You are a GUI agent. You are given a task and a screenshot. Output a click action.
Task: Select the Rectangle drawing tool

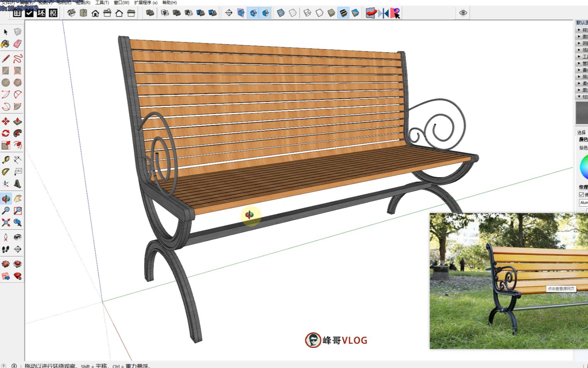click(x=5, y=70)
